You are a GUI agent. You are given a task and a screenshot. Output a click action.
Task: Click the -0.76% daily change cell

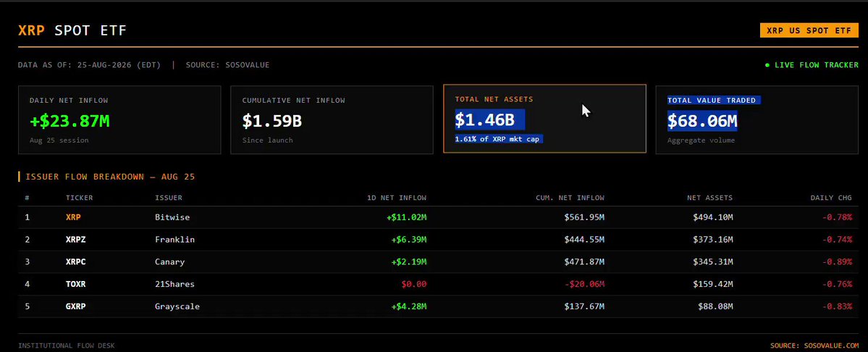[x=837, y=285]
